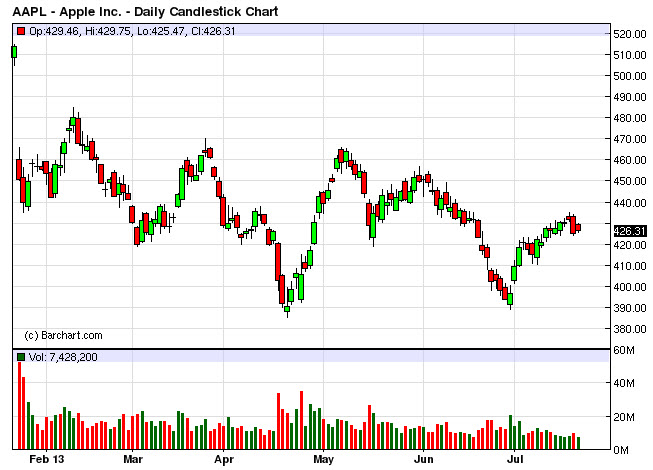
Task: Click the 390.00 price axis label
Action: point(630,308)
